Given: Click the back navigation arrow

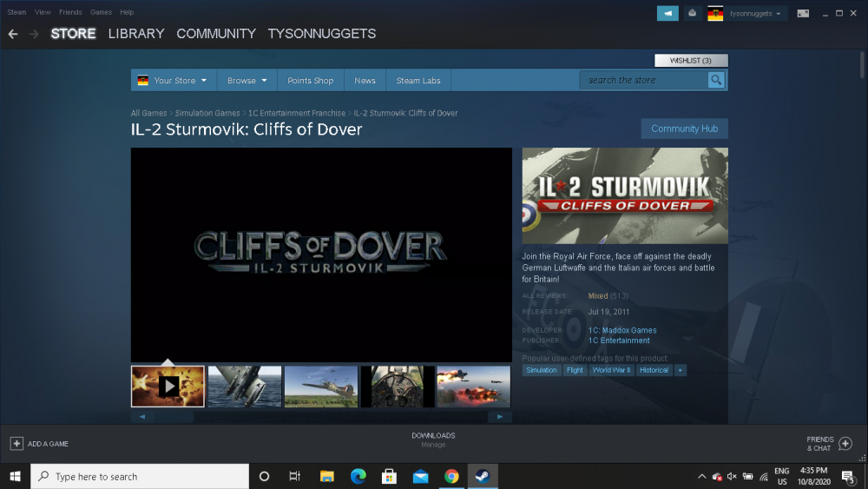Looking at the screenshot, I should click(13, 34).
